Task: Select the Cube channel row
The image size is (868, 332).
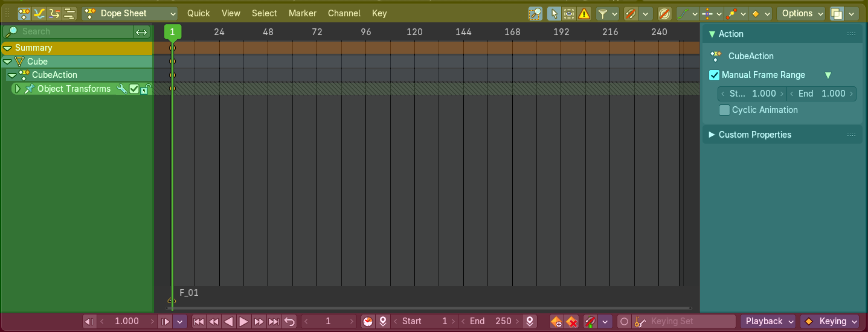Action: pyautogui.click(x=77, y=62)
